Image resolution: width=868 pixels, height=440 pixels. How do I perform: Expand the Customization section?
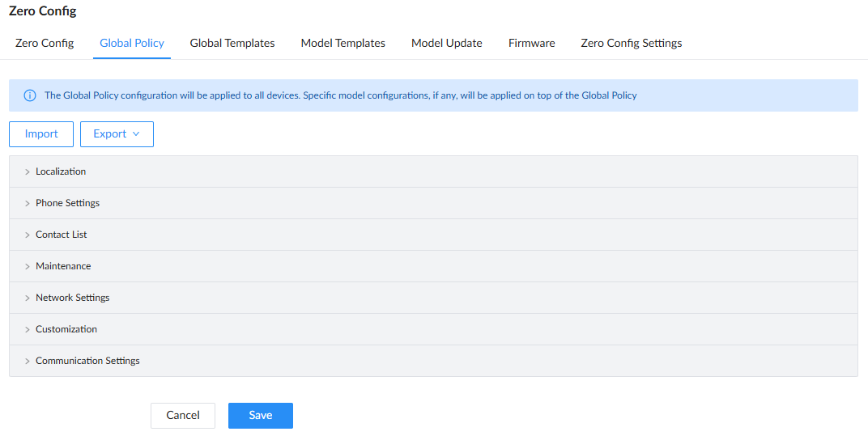[433, 329]
